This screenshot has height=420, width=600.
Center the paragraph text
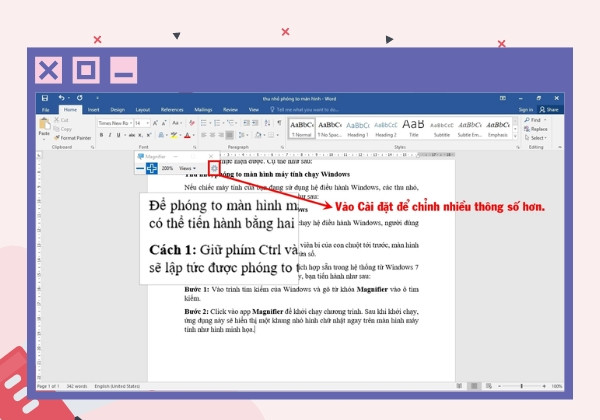(212, 135)
